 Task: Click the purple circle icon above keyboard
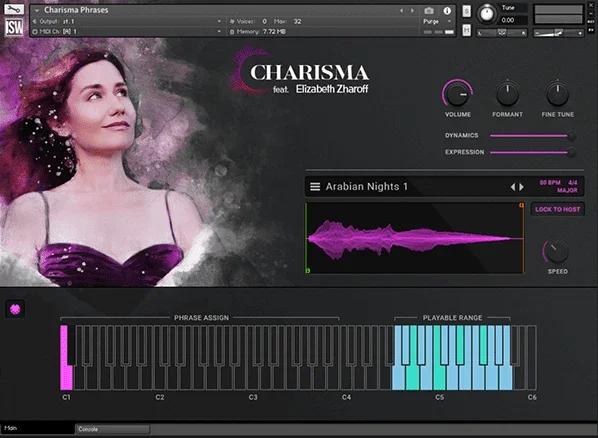tap(15, 309)
